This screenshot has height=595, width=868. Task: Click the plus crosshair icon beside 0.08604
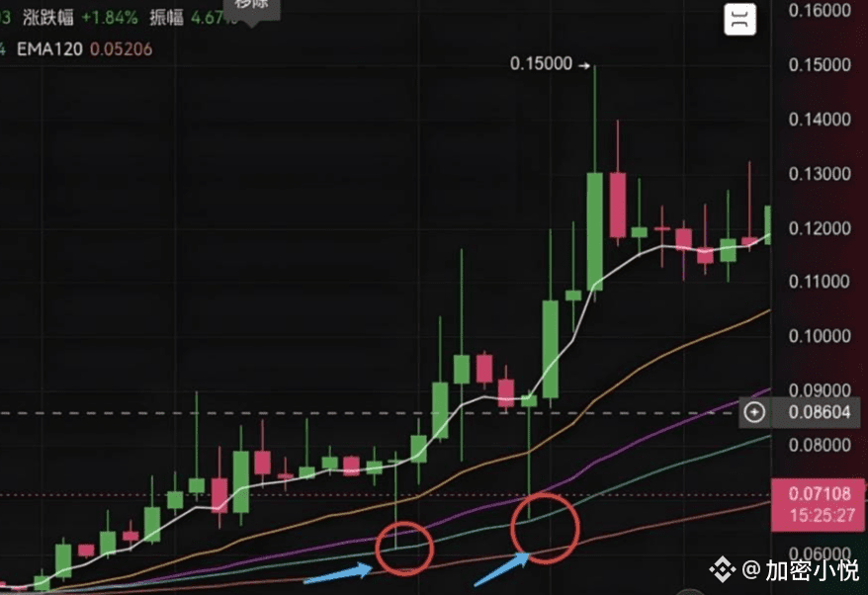[754, 412]
